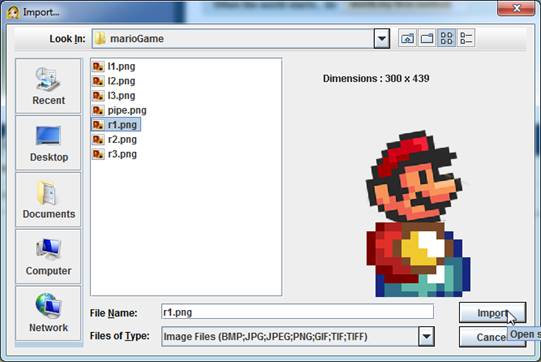Click the Cancel button

coord(492,337)
